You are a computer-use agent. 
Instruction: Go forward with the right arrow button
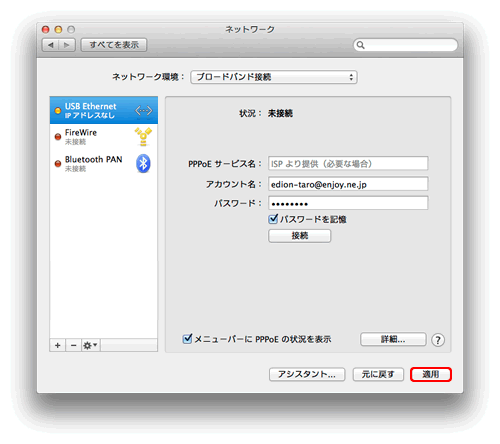67,45
